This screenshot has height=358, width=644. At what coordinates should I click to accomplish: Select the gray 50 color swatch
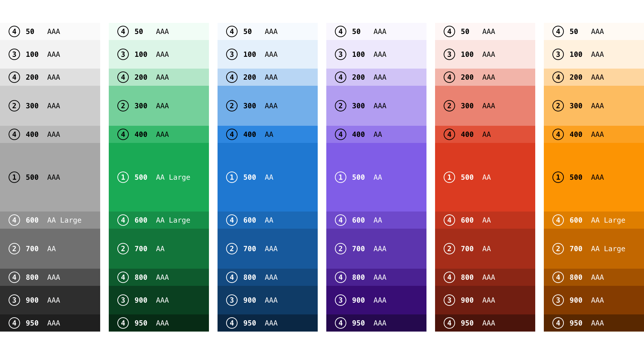click(x=50, y=31)
